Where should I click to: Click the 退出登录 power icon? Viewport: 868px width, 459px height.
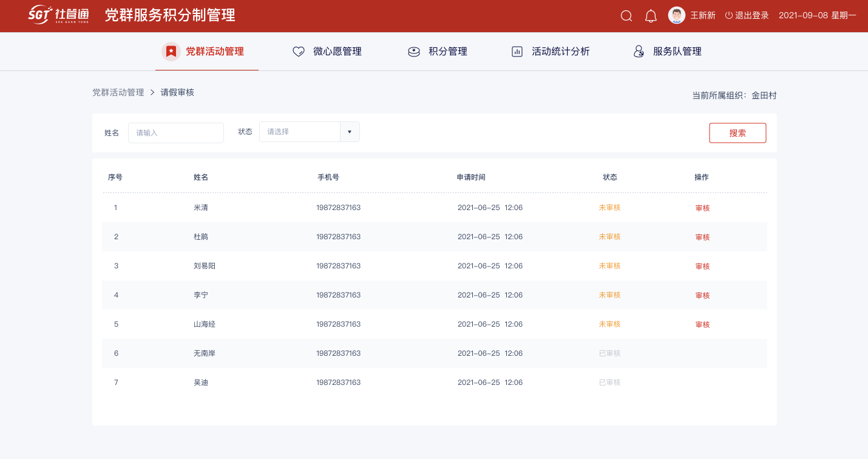(729, 15)
